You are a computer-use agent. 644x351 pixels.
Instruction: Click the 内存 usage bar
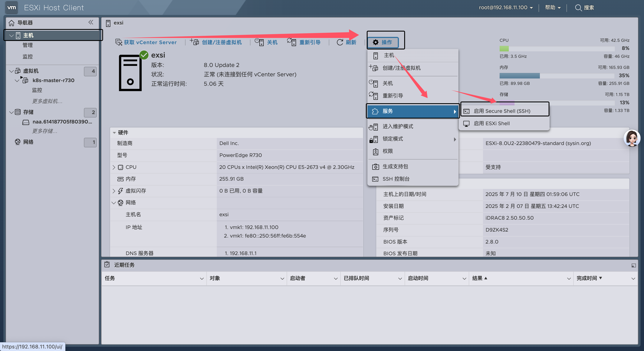(x=557, y=76)
